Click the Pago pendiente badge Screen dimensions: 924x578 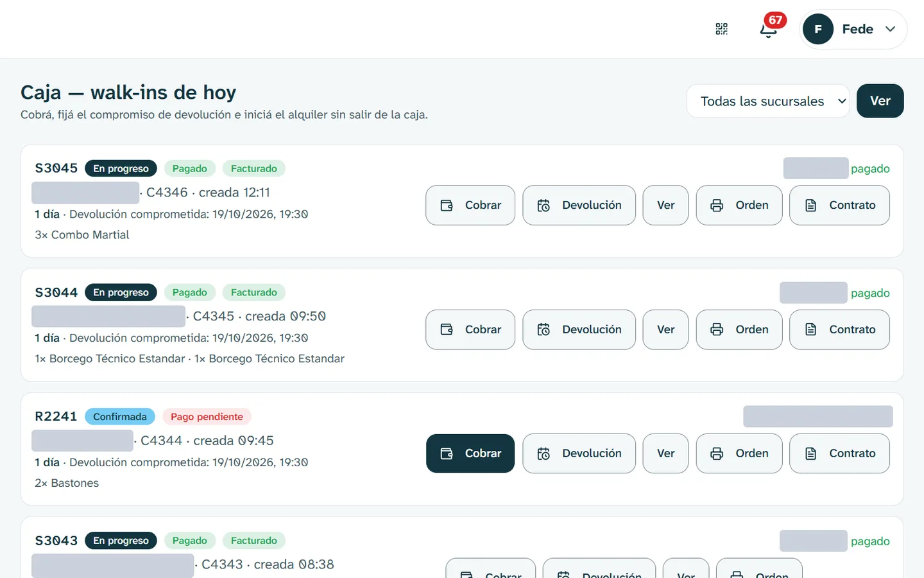(207, 417)
